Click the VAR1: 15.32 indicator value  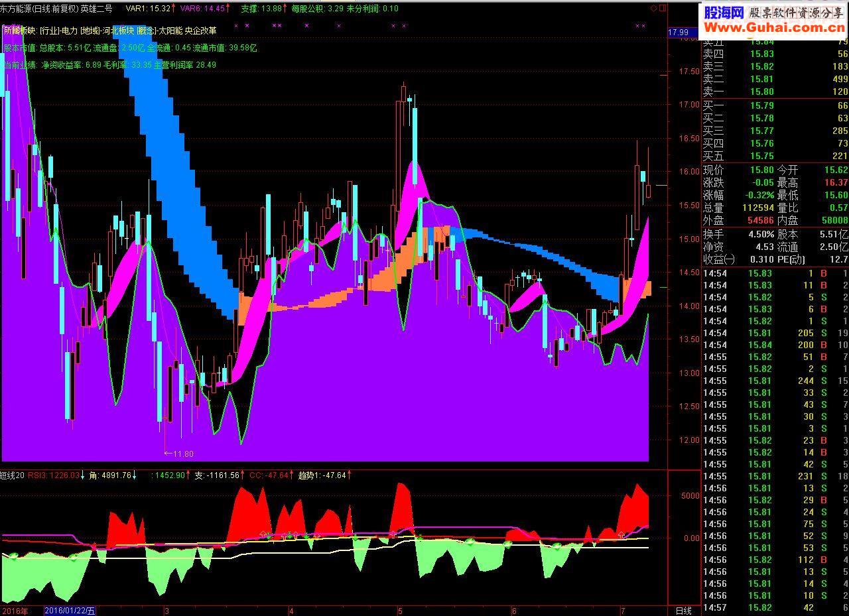pos(150,9)
